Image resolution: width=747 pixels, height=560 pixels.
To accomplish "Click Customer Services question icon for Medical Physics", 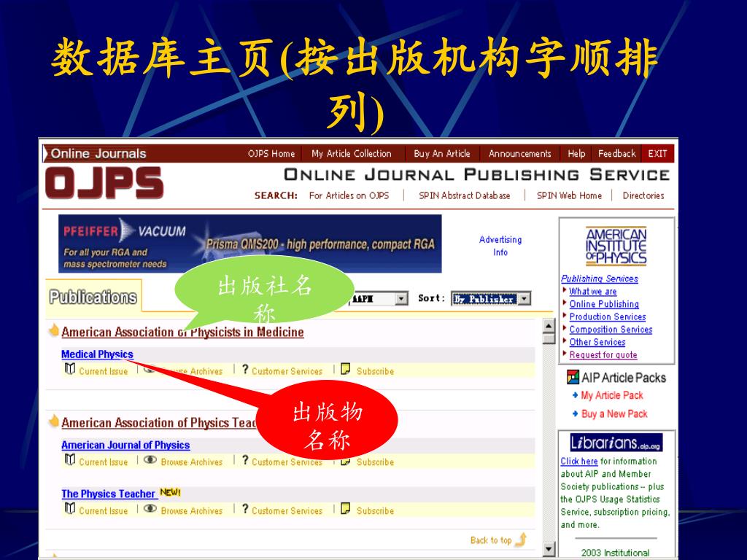I will pos(245,369).
